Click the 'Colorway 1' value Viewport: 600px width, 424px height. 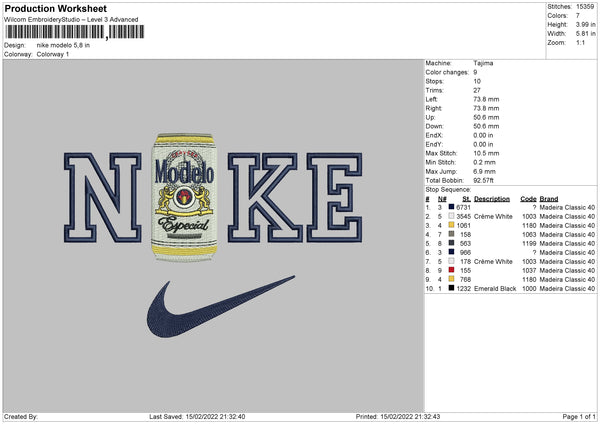point(53,54)
